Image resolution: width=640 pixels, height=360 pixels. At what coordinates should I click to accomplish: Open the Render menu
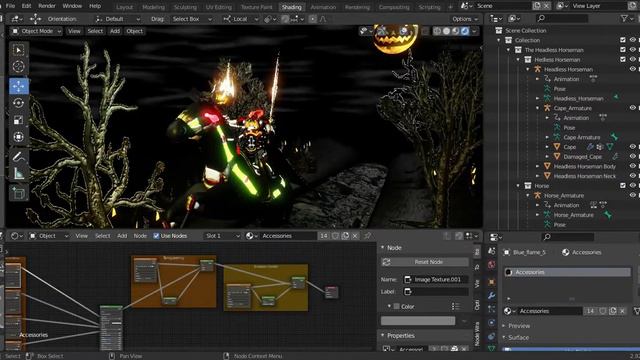(x=47, y=6)
